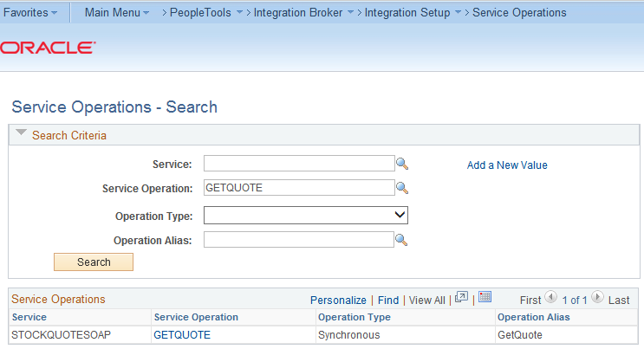Screen dimensions: 644x349
Task: Click the Personalize grid link
Action: 338,301
